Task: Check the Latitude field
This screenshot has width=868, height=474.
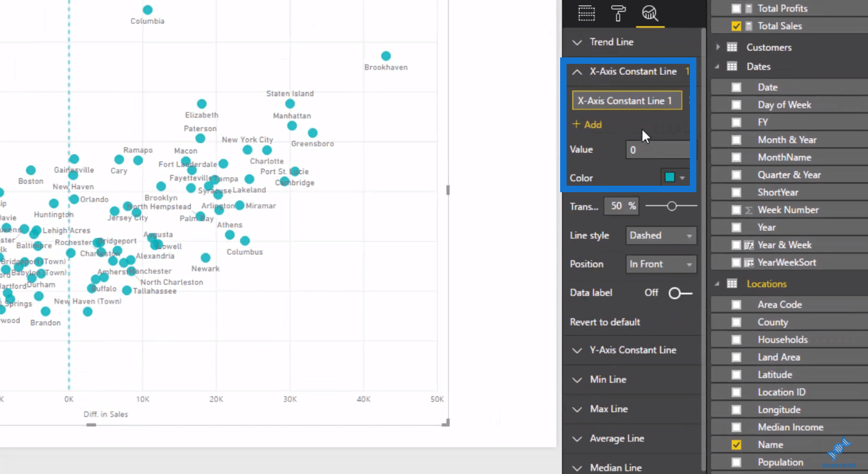Action: coord(736,375)
